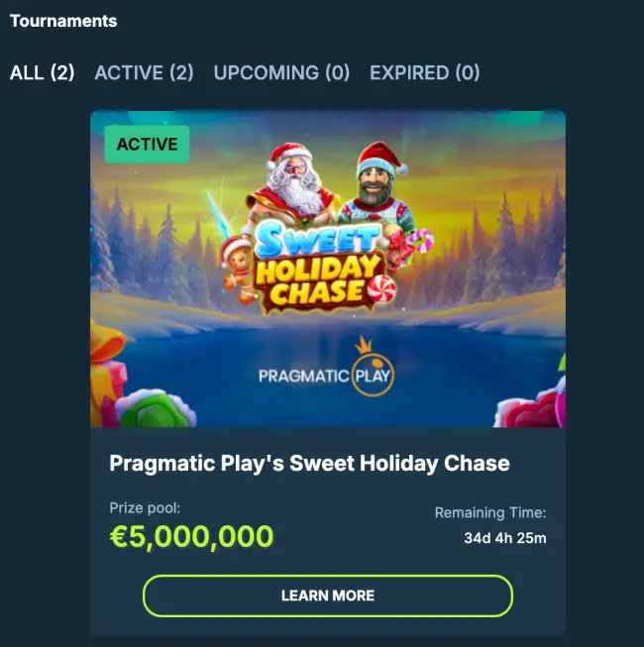Open the Pragmatic Play's Sweet Holiday Chase title
This screenshot has width=644, height=647.
click(309, 463)
